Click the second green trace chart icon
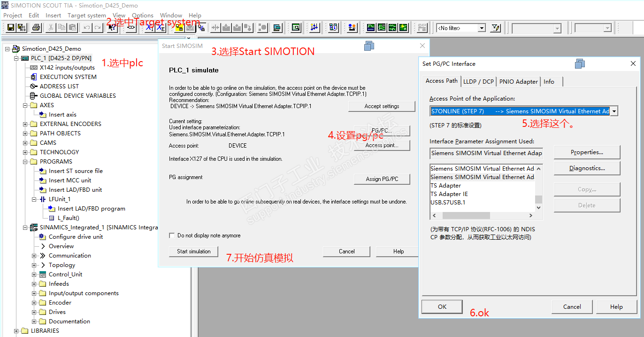This screenshot has height=337, width=644. tap(382, 28)
